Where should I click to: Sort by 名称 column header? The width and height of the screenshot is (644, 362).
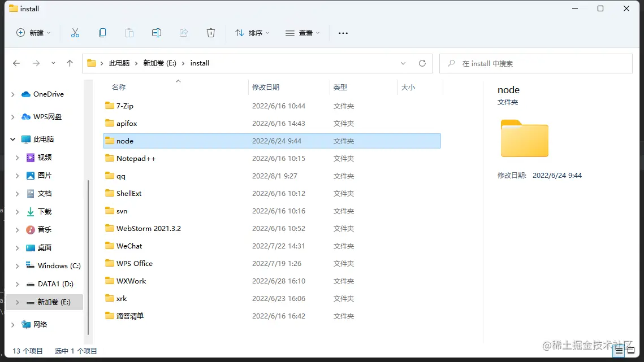[x=119, y=87]
